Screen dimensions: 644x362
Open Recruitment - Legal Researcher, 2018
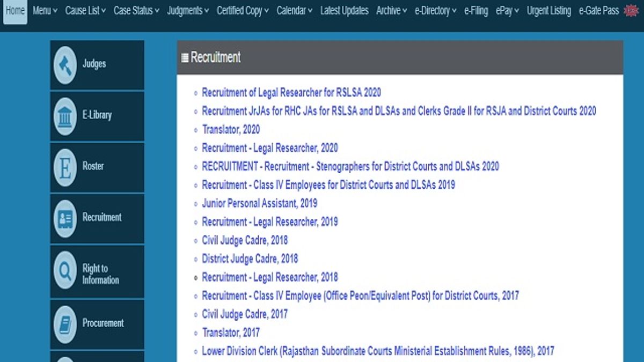pyautogui.click(x=270, y=277)
